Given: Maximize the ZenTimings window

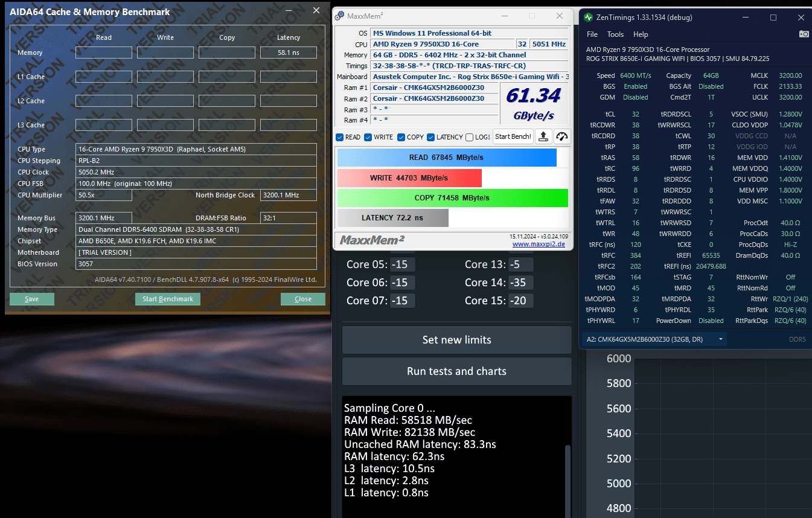Looking at the screenshot, I should [773, 18].
